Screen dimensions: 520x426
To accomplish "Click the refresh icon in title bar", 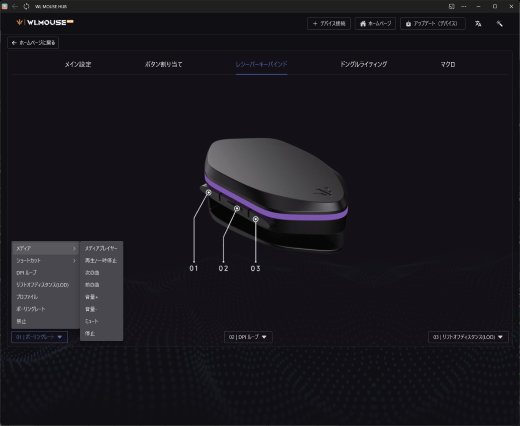I will 26,6.
